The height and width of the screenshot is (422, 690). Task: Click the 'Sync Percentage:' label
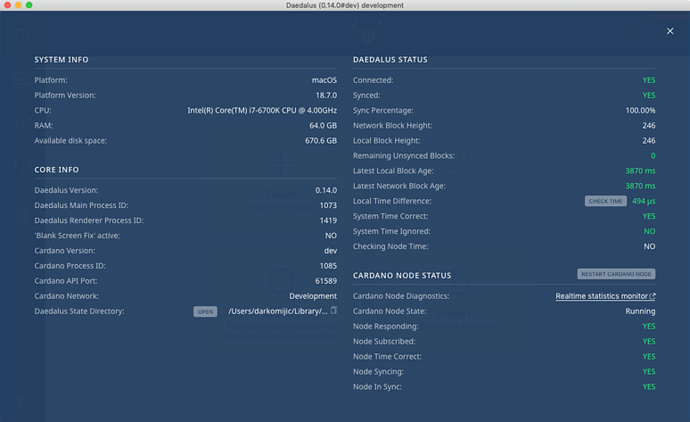(x=383, y=110)
